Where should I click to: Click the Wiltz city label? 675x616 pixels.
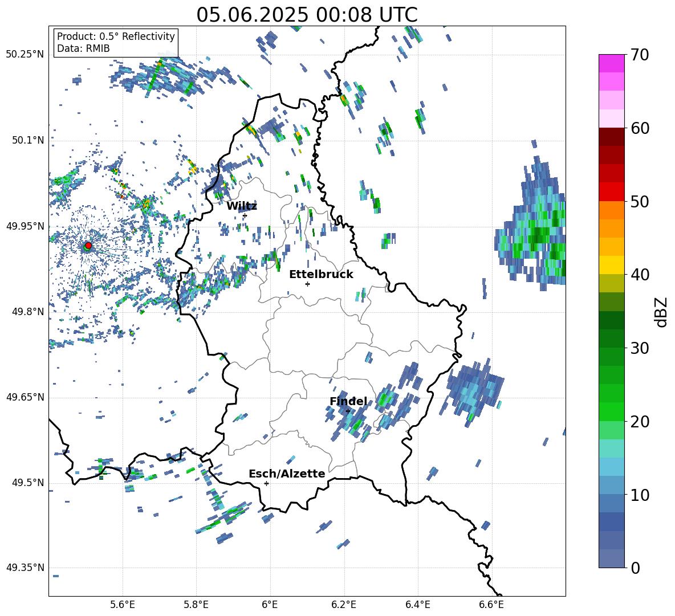(242, 206)
